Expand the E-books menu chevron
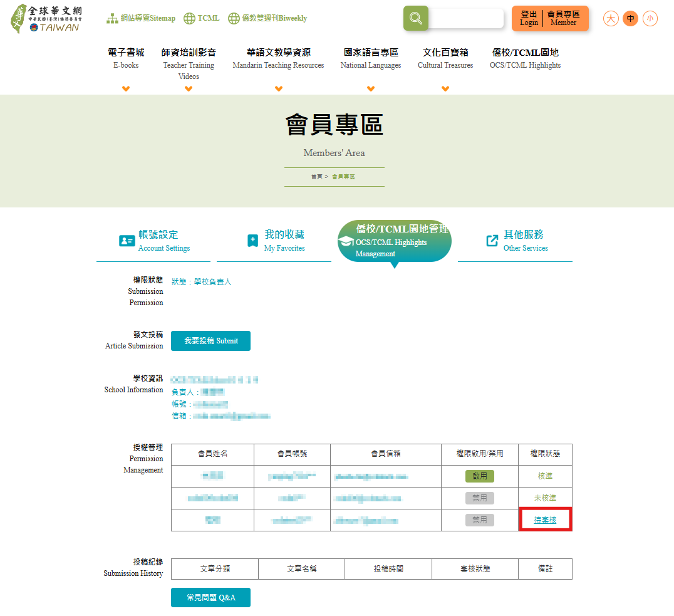 pos(126,88)
